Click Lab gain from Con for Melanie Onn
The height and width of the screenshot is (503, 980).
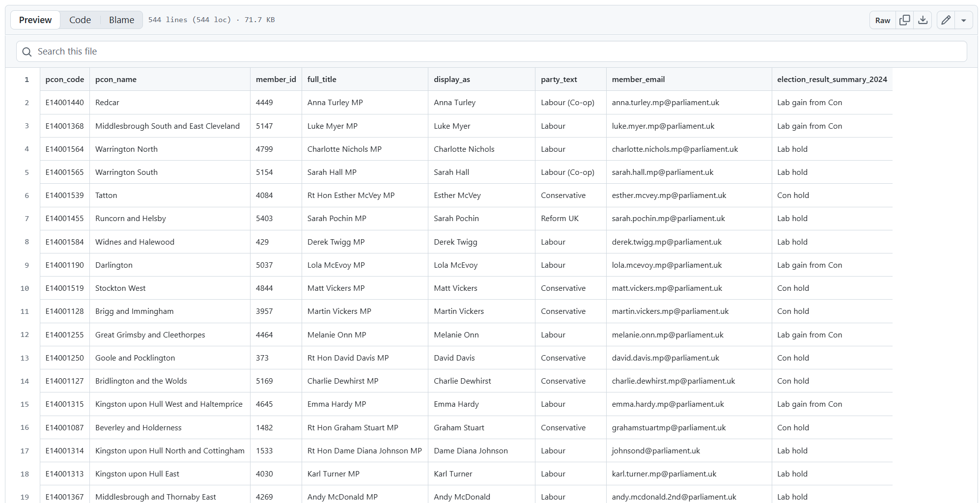[x=832, y=335]
